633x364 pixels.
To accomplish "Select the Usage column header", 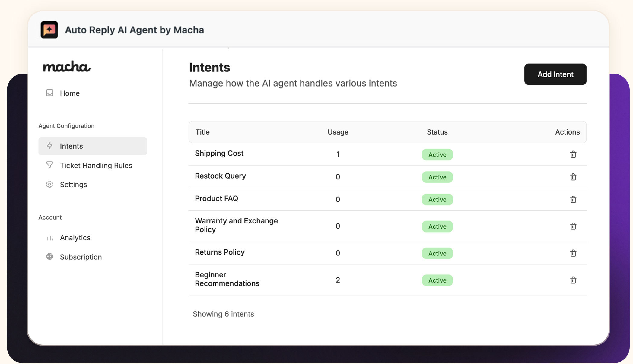I will point(338,132).
